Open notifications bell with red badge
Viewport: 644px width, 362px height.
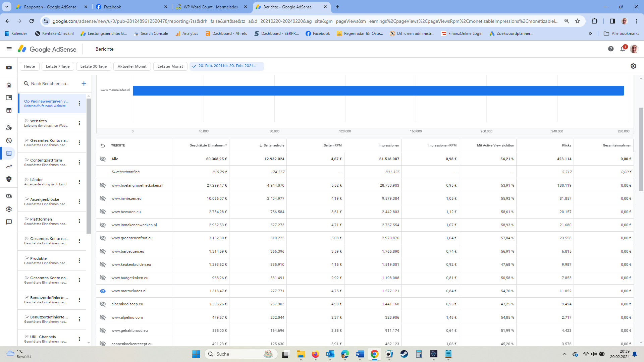tap(623, 49)
